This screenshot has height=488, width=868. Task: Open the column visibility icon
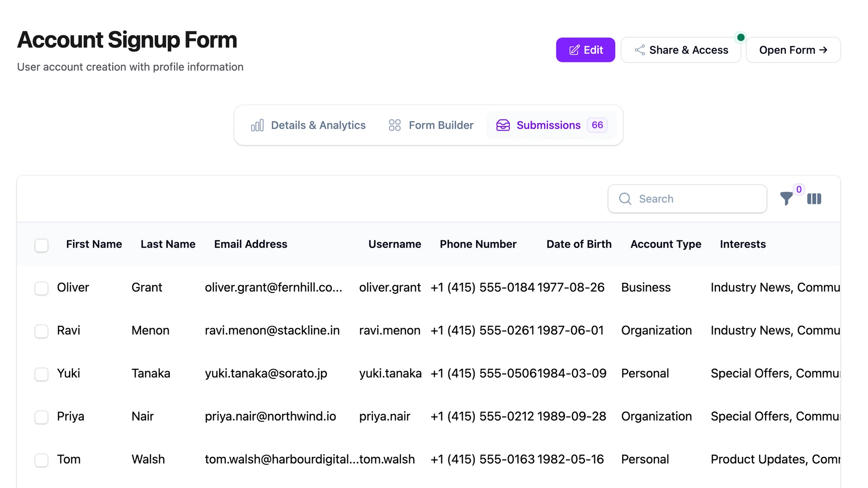tap(814, 199)
